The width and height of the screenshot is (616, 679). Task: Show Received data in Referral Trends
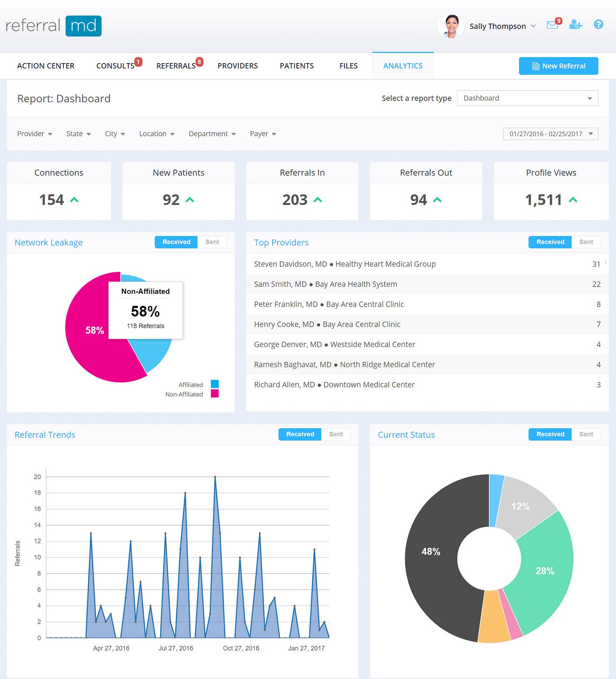click(300, 434)
